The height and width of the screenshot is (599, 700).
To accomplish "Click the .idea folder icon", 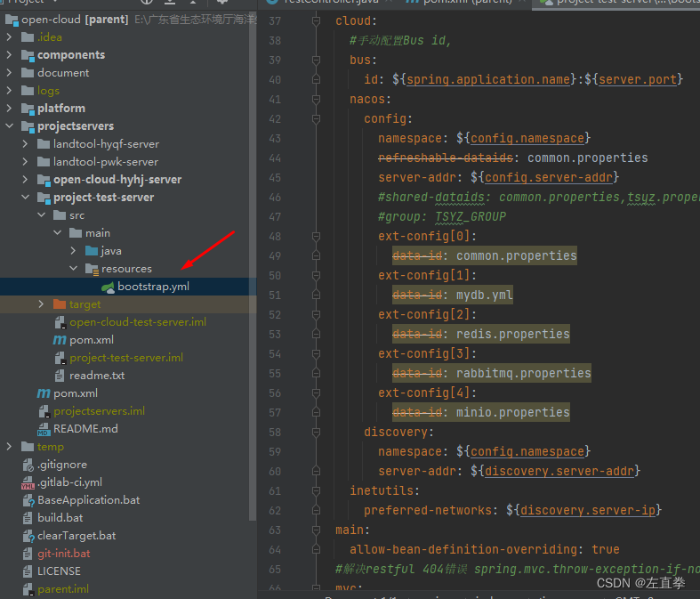I will click(28, 37).
